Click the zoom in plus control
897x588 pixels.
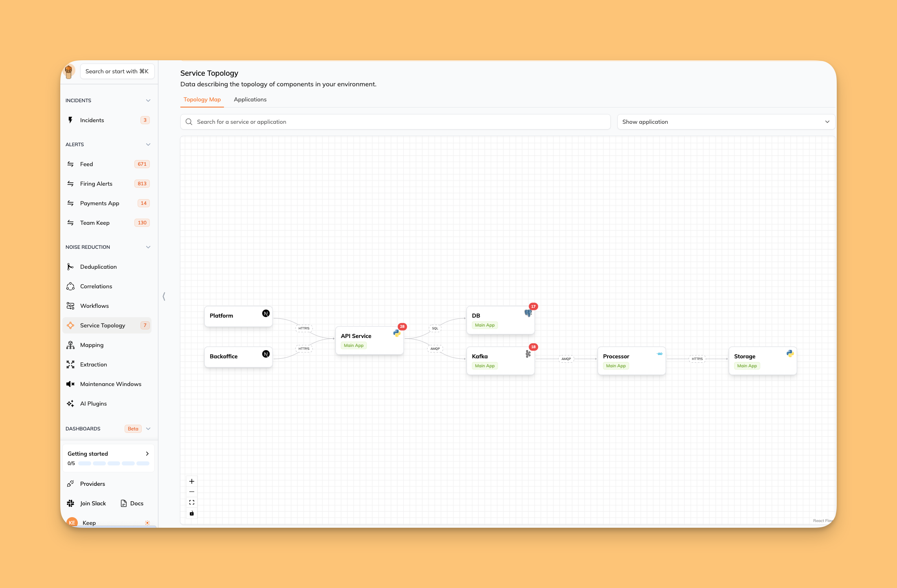(192, 481)
